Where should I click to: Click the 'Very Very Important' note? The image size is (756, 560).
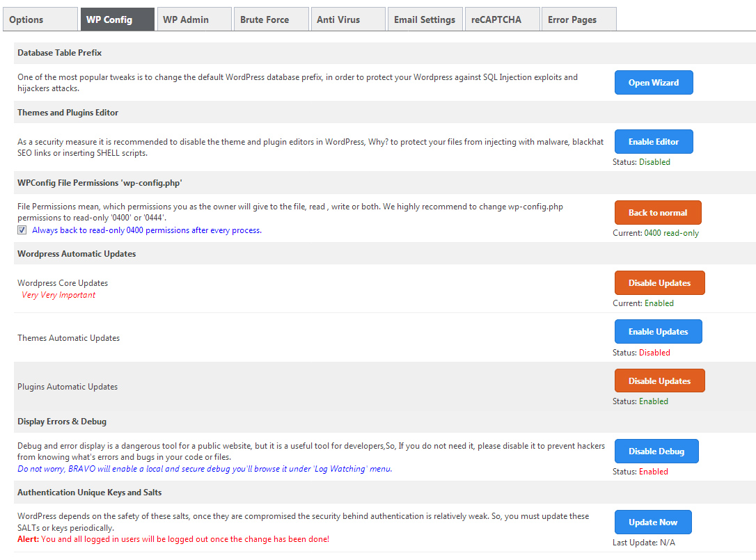[x=58, y=295]
